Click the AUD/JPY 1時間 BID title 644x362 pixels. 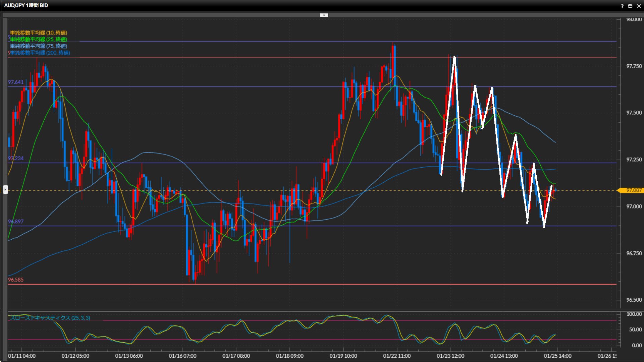(x=26, y=5)
